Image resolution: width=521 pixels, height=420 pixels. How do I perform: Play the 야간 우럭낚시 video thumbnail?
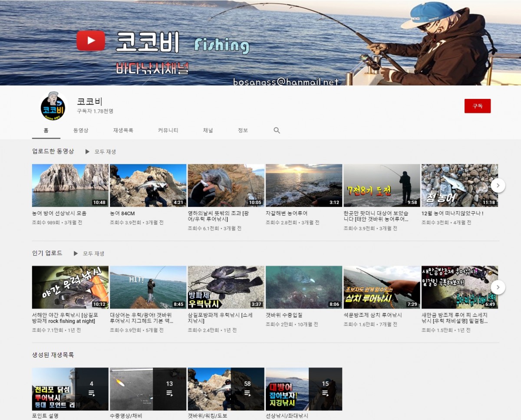click(70, 287)
